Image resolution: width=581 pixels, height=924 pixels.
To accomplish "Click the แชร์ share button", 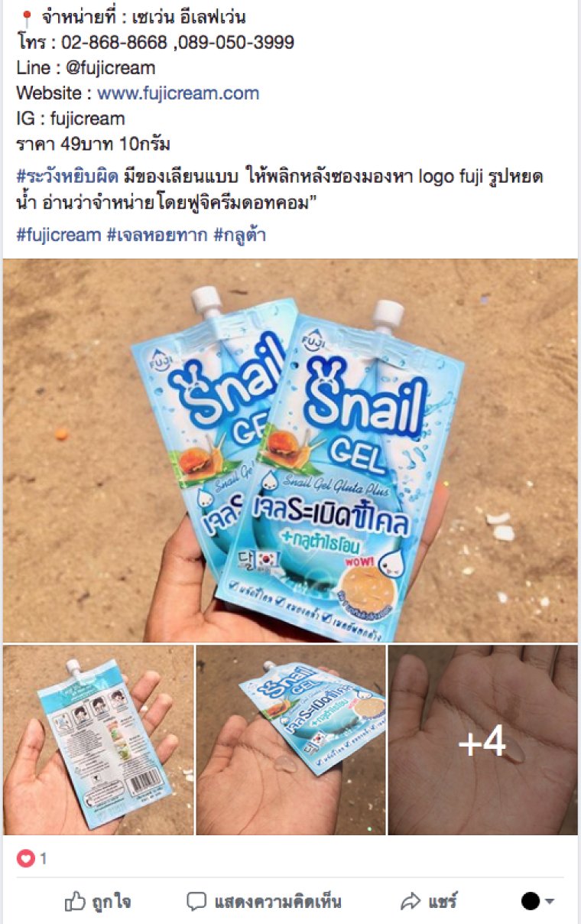I will [x=429, y=901].
